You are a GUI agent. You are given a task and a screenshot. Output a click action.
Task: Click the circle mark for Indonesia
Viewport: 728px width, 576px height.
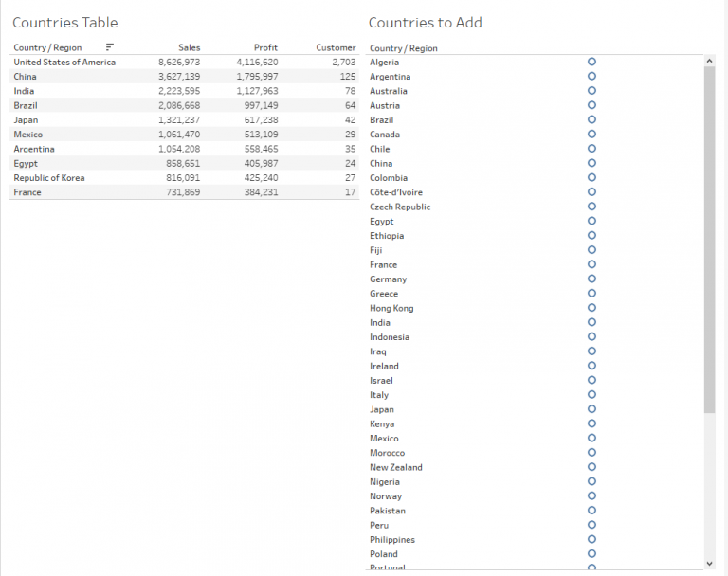(591, 336)
